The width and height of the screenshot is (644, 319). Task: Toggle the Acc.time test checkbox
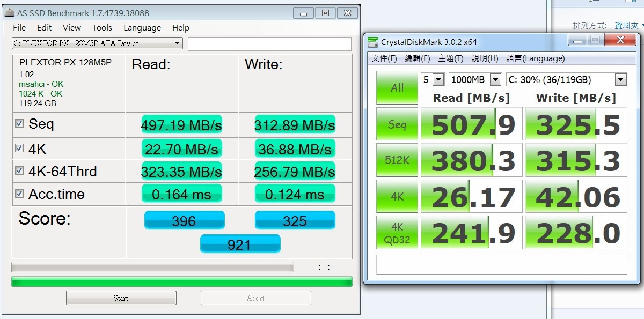[x=19, y=194]
